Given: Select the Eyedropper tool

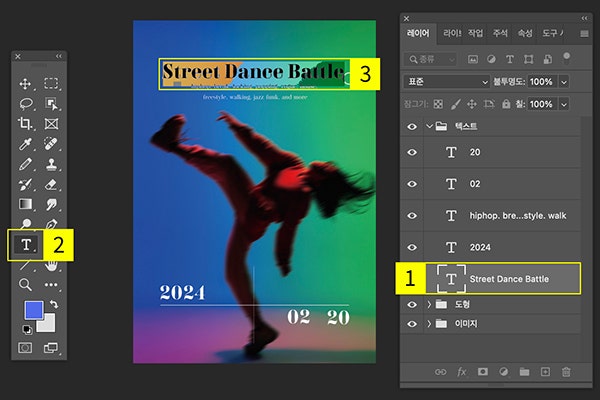Looking at the screenshot, I should 25,144.
